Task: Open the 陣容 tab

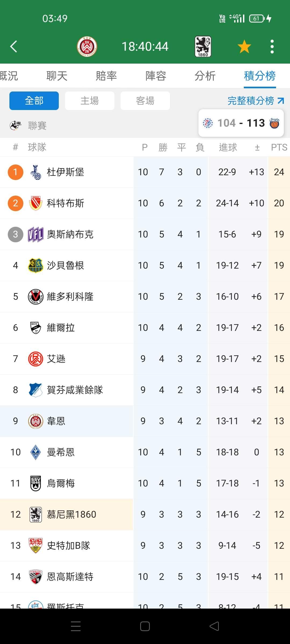Action: (156, 76)
